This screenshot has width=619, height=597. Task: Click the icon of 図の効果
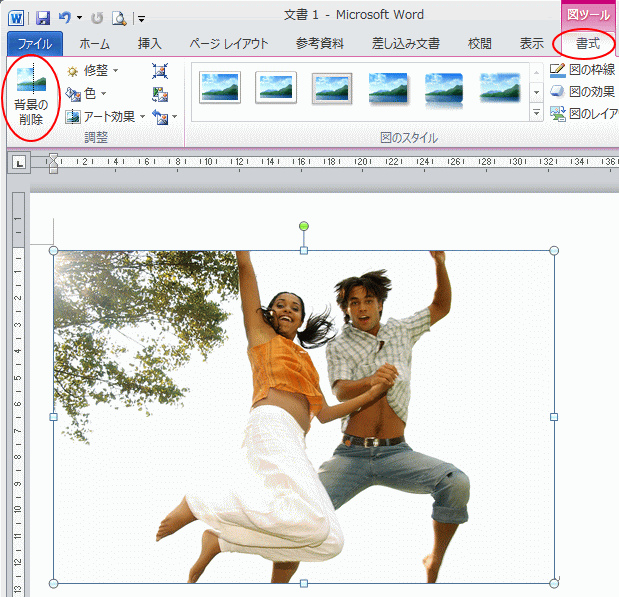pos(557,92)
